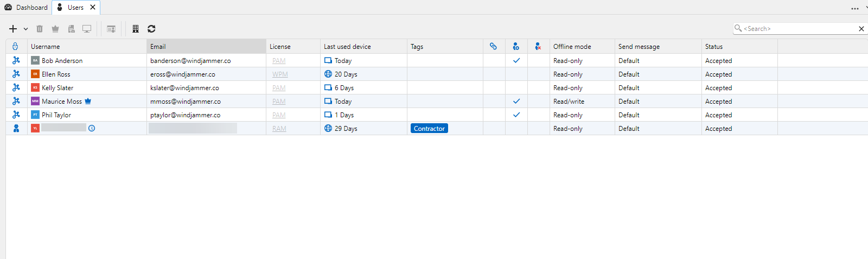Click Phil Taylor's user type icon

16,115
